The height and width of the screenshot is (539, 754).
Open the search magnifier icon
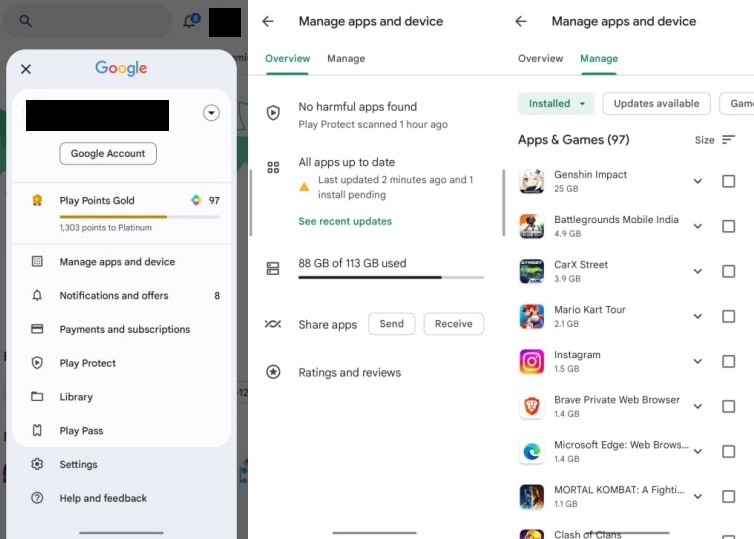point(25,21)
